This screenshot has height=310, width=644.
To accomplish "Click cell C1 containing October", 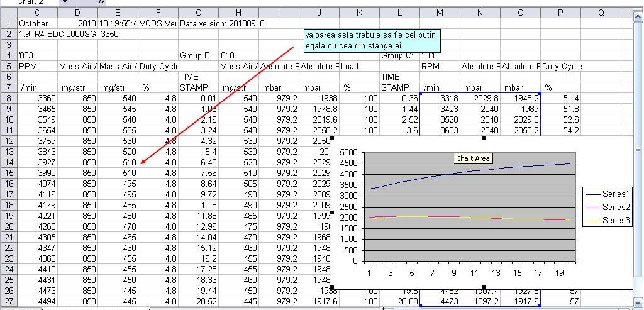I will coord(37,23).
